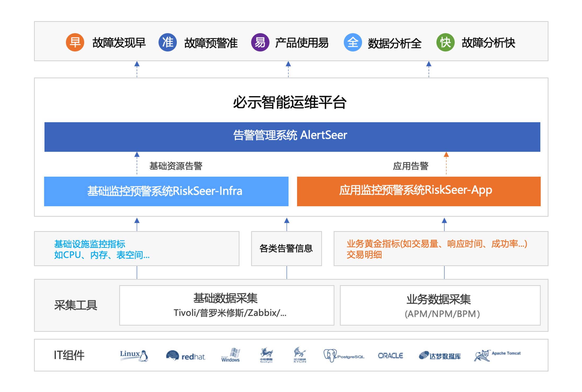Click the 达梦数据库 logo
The image size is (582, 392).
point(440,356)
